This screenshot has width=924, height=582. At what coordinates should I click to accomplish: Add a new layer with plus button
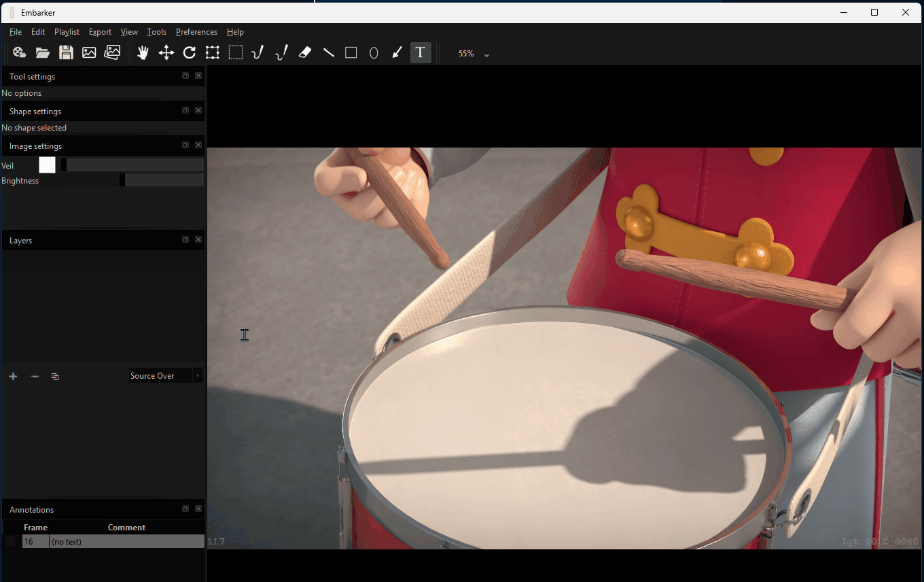pyautogui.click(x=13, y=377)
